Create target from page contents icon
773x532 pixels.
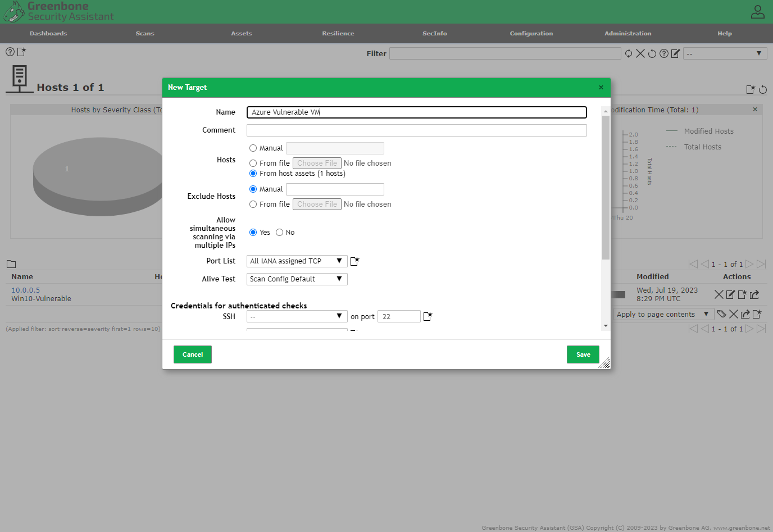click(x=757, y=314)
